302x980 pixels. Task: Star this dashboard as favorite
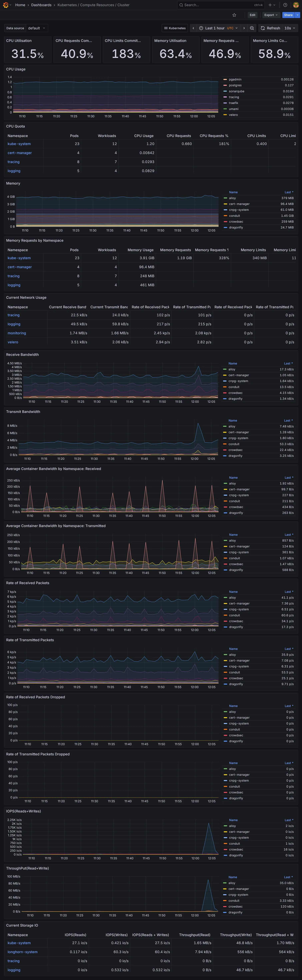234,15
